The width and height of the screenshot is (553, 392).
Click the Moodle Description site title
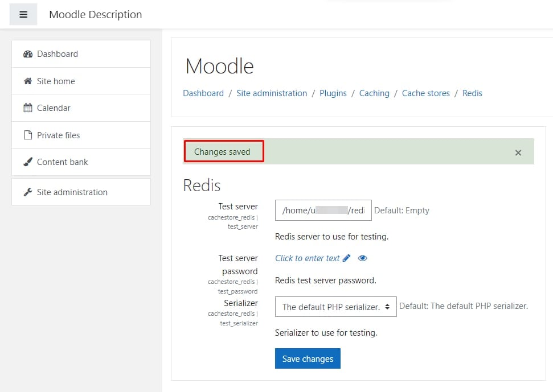point(96,14)
